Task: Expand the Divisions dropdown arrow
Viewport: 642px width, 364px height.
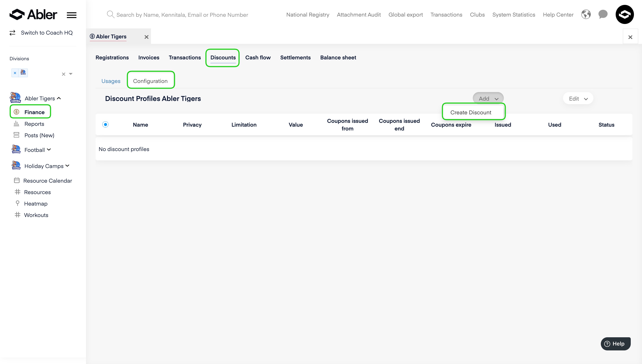Action: [x=71, y=74]
